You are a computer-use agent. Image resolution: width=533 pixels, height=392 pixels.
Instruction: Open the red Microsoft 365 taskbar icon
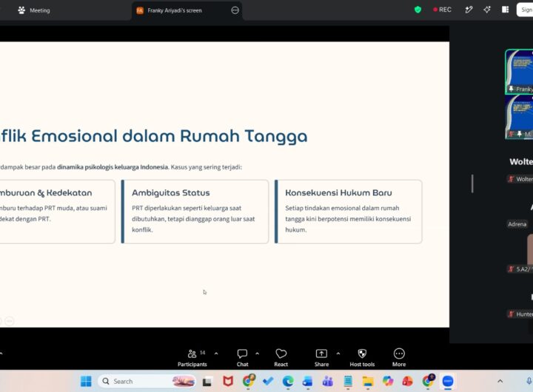pyautogui.click(x=408, y=381)
